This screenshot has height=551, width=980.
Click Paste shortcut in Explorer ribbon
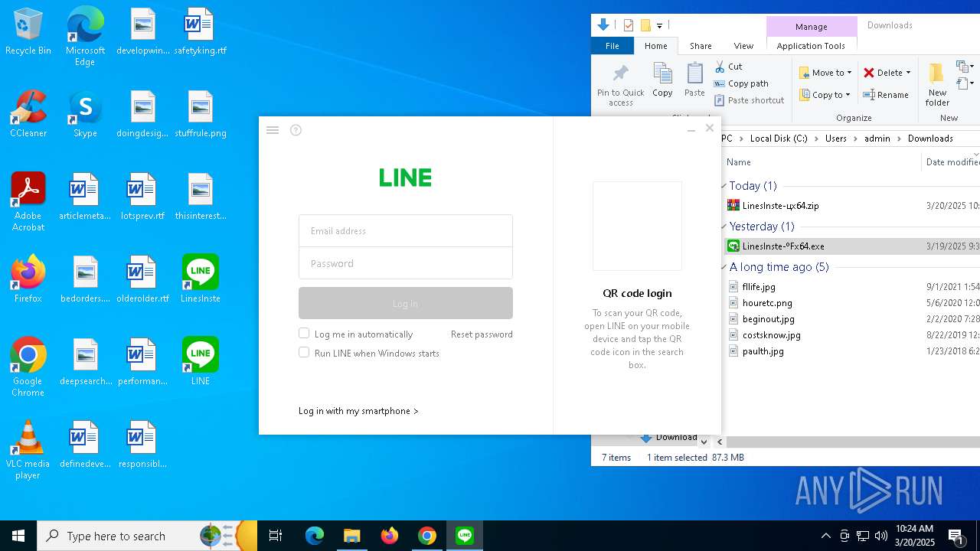coord(750,100)
